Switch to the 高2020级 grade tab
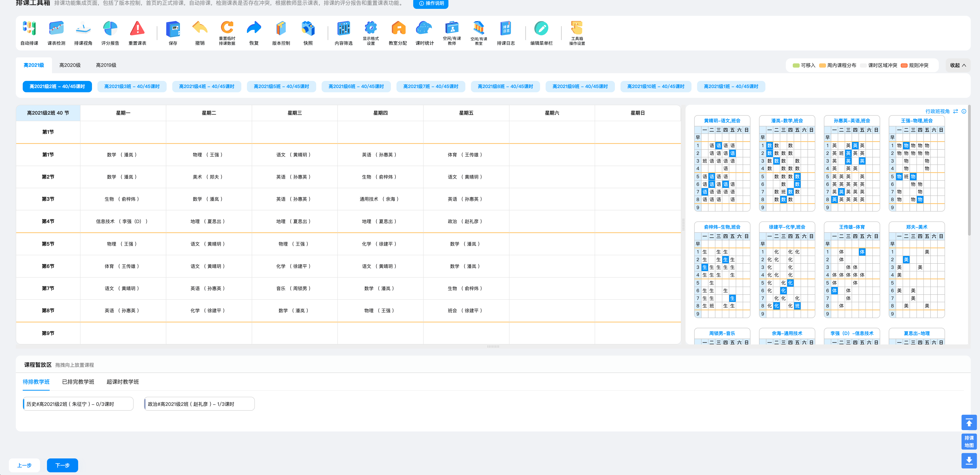Screen dimensions: 980x475 pos(70,65)
